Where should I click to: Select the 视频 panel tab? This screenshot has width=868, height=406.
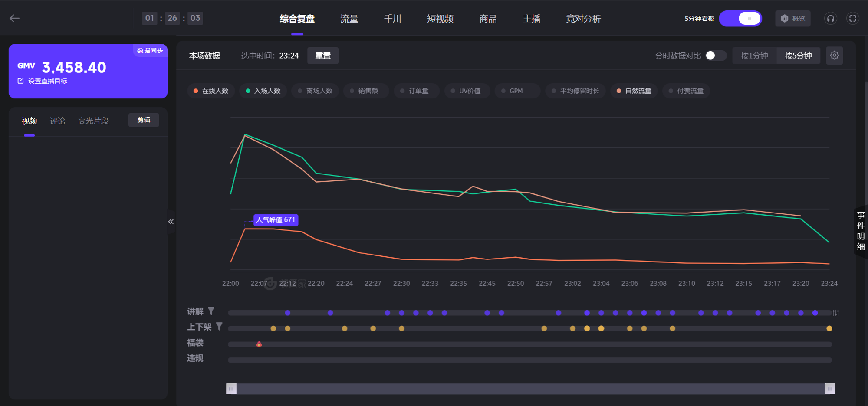pos(29,121)
